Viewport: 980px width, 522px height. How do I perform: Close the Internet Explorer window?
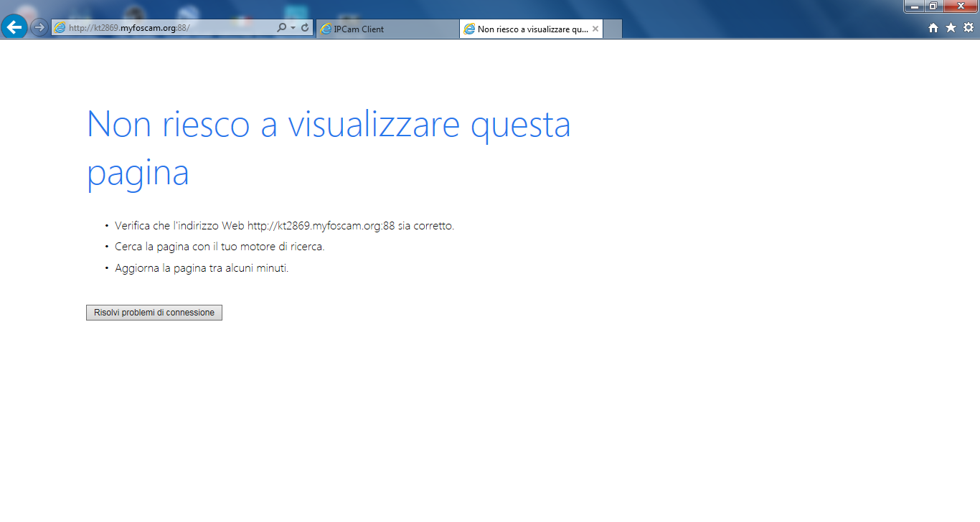[961, 6]
